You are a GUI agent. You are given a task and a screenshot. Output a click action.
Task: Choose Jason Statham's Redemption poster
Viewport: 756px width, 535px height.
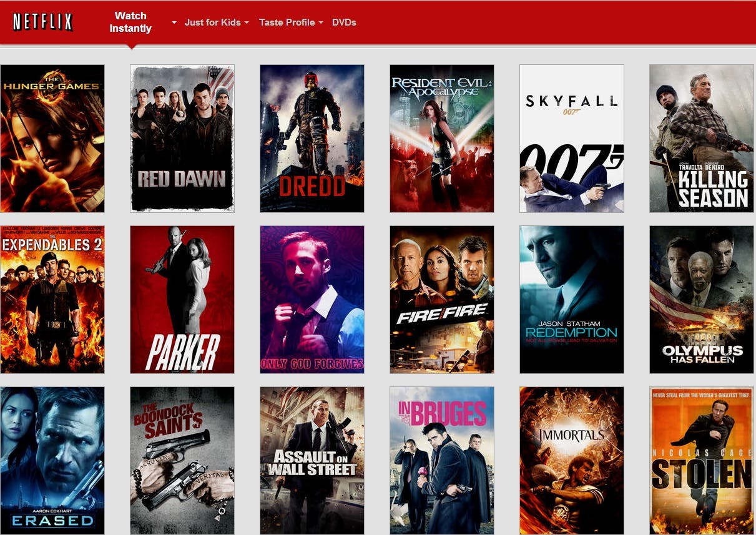coord(572,300)
